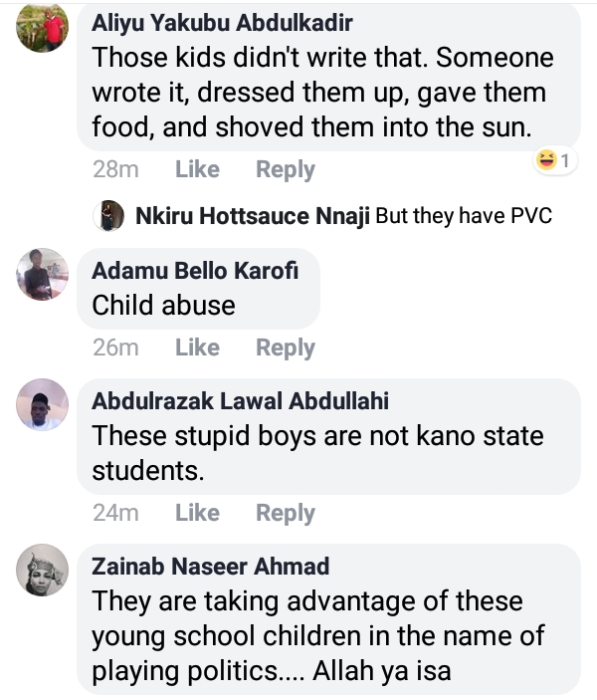Reply to Abdulrazak Lawal Abdullahi's comment
The height and width of the screenshot is (700, 597).
[286, 513]
